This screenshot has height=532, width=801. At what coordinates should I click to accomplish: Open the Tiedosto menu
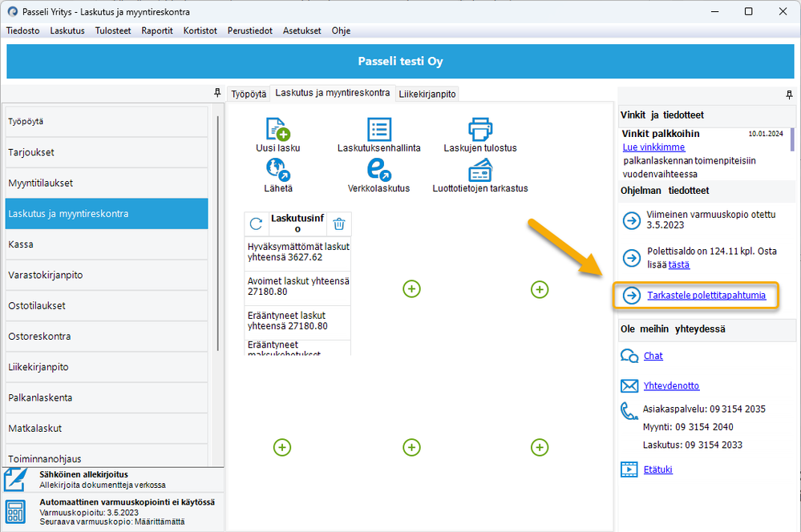pos(23,30)
